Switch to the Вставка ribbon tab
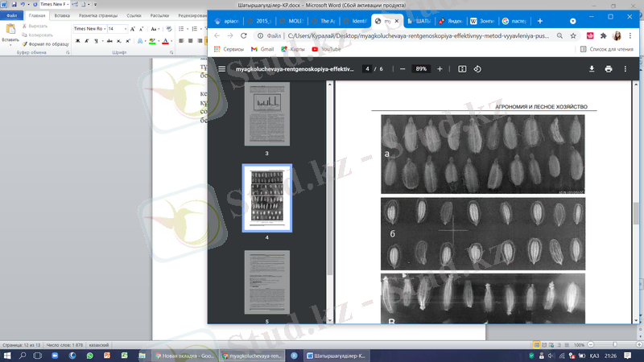 61,15
